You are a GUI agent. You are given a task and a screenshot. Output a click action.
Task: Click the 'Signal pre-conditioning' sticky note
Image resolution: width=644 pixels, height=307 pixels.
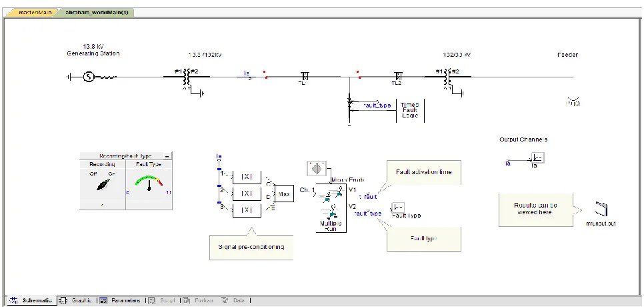coord(251,247)
